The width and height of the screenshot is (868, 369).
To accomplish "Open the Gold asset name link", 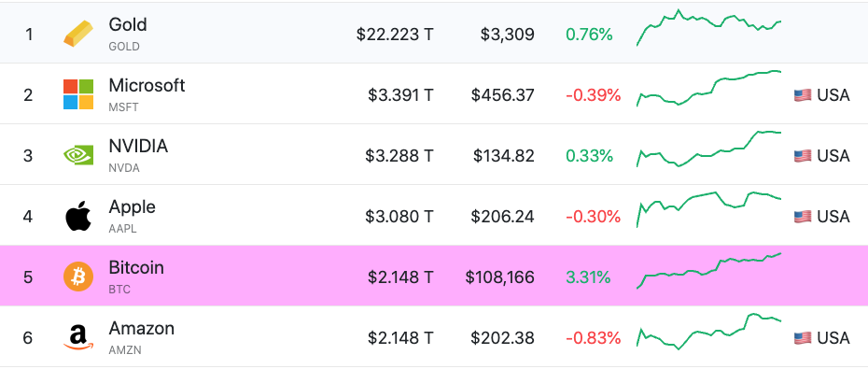I will pyautogui.click(x=128, y=24).
